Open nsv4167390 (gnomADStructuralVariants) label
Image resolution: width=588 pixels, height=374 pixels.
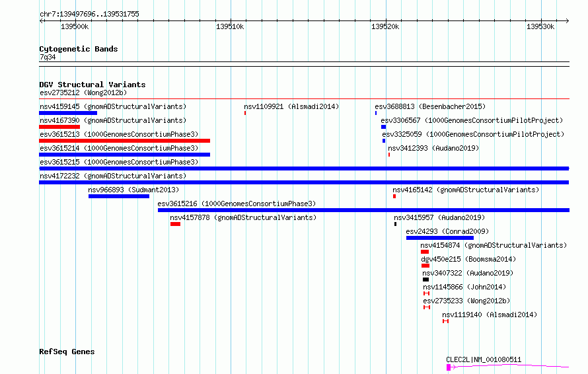coord(113,120)
